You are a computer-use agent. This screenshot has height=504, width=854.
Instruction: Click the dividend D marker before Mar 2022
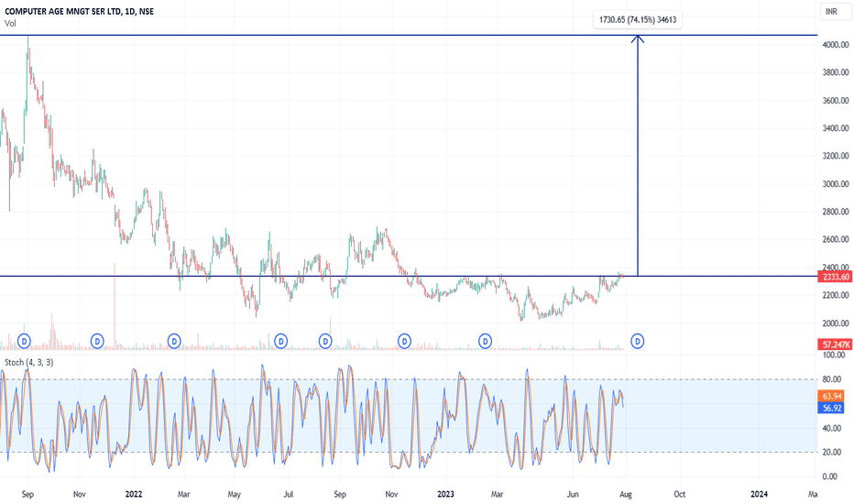click(x=174, y=342)
